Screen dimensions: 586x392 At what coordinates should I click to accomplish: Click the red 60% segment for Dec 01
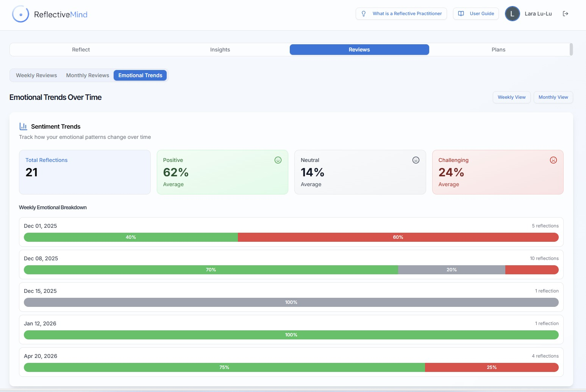coord(398,237)
